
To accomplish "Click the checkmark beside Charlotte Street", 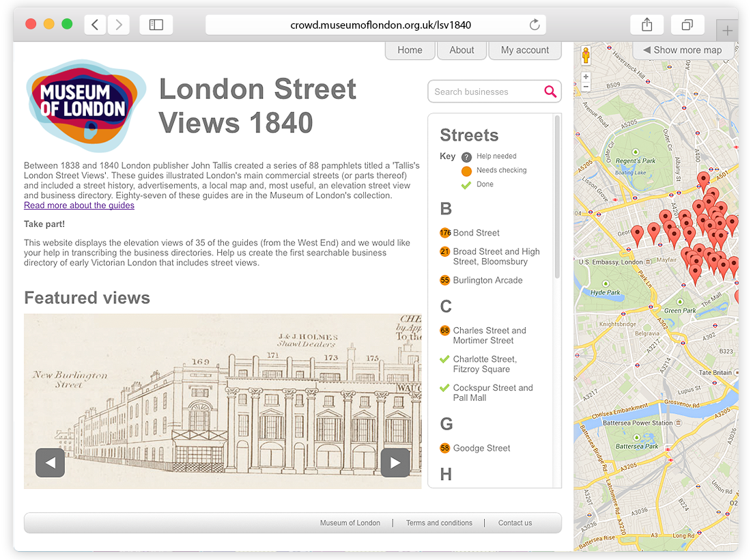I will click(x=444, y=359).
